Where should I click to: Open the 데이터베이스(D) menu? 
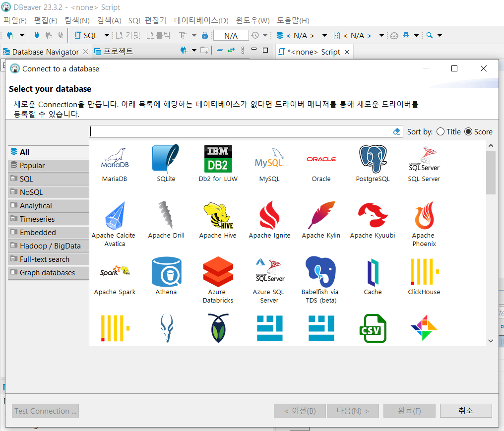point(201,20)
